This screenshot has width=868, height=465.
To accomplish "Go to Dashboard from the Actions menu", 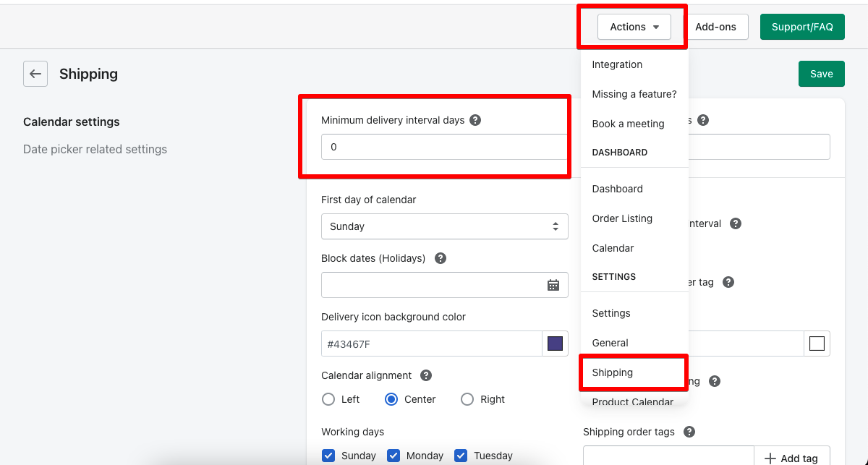I will [x=617, y=189].
